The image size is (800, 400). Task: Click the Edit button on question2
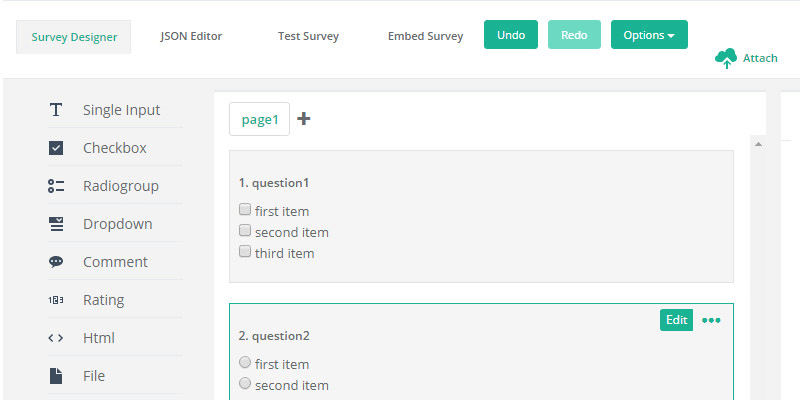tap(676, 320)
